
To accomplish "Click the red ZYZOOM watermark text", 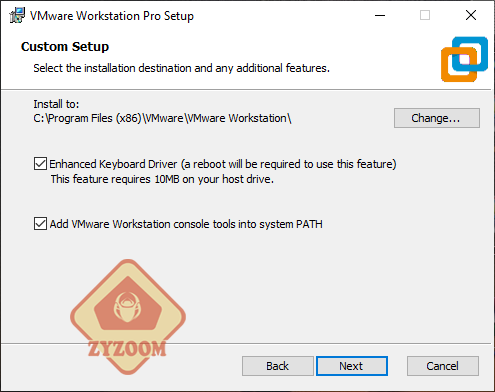I will (127, 349).
